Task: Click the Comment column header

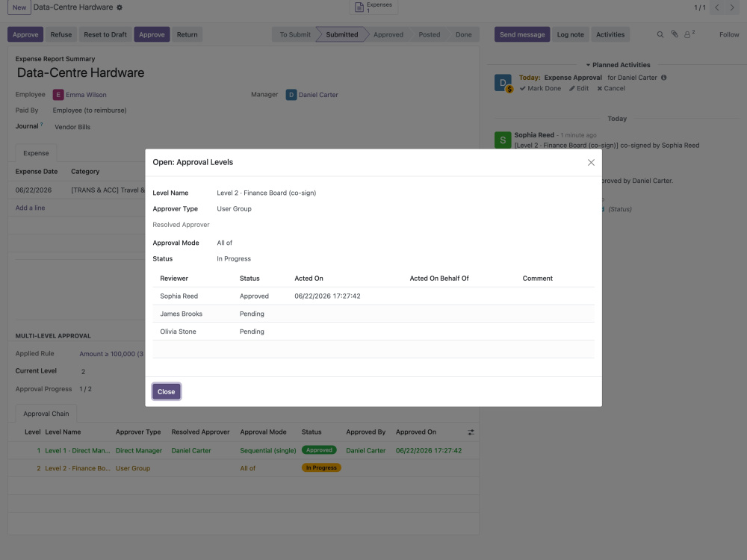Action: tap(537, 278)
